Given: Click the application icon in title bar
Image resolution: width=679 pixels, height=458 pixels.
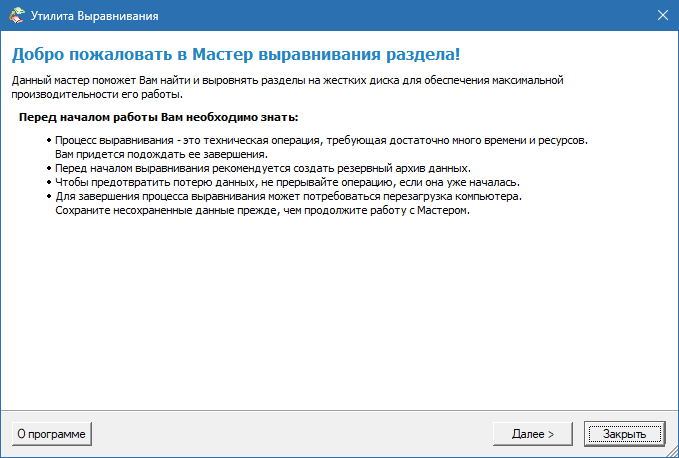Looking at the screenshot, I should click(x=16, y=16).
